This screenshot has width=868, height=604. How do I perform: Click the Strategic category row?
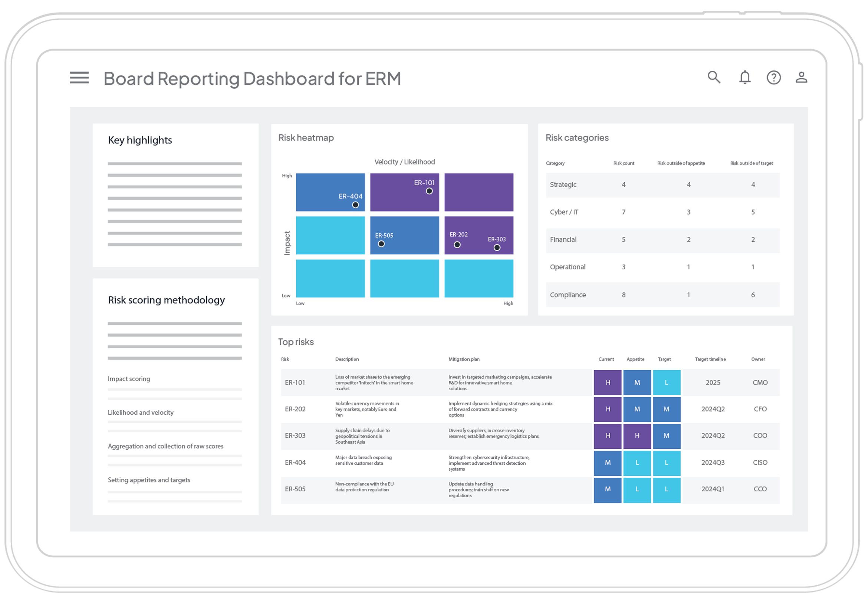(x=662, y=185)
